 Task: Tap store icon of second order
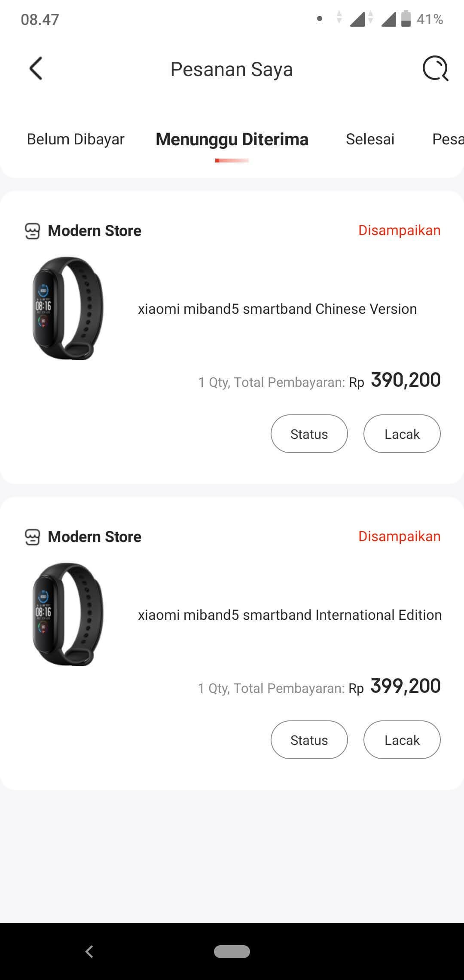click(33, 537)
